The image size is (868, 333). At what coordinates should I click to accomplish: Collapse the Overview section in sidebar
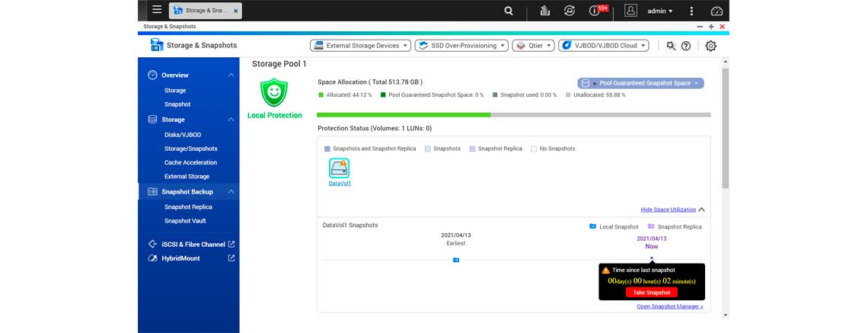pyautogui.click(x=231, y=75)
